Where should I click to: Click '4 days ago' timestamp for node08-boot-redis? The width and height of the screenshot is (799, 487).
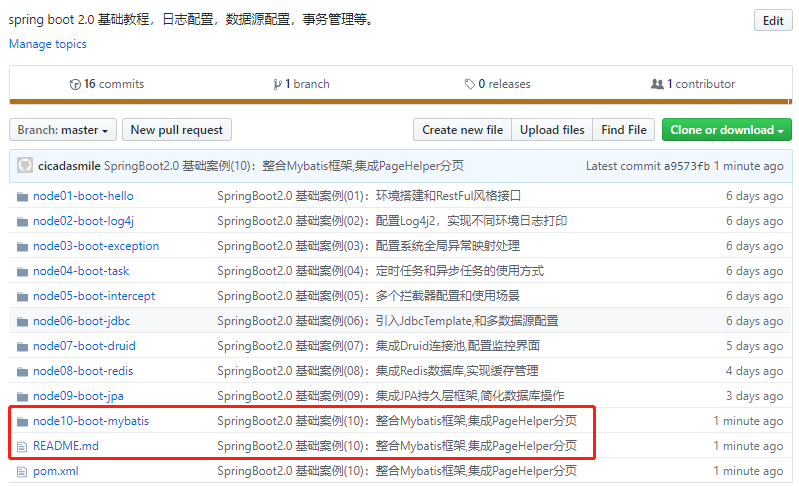(x=754, y=371)
